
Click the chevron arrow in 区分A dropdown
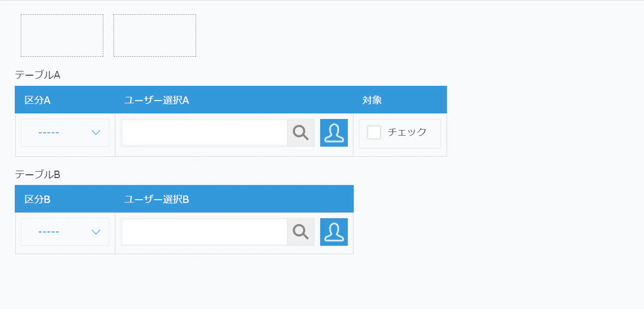coord(96,133)
